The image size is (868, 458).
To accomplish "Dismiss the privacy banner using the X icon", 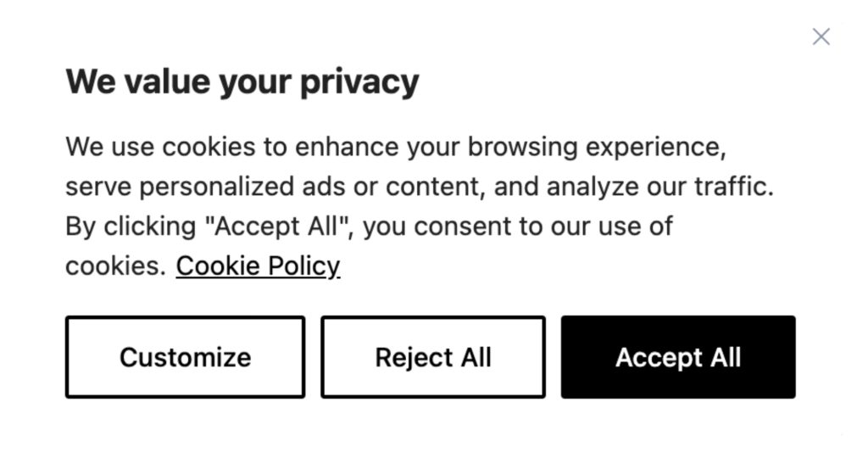I will click(821, 36).
